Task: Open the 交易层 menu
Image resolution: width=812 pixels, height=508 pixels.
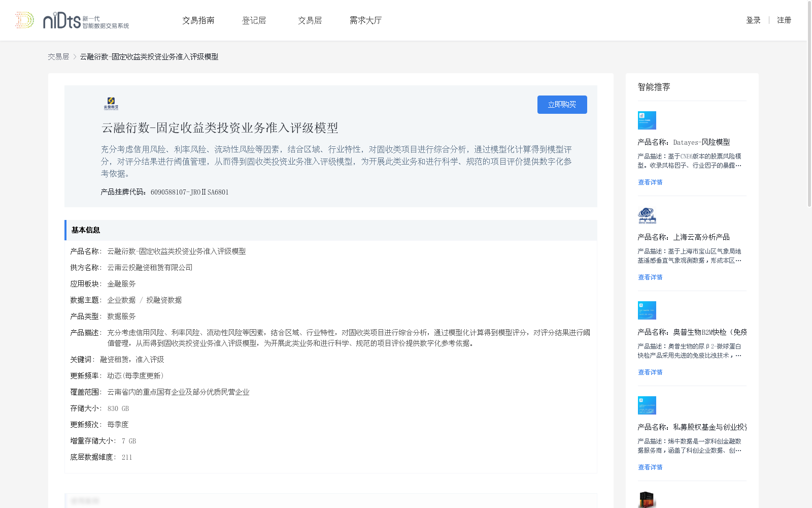Action: (x=310, y=20)
